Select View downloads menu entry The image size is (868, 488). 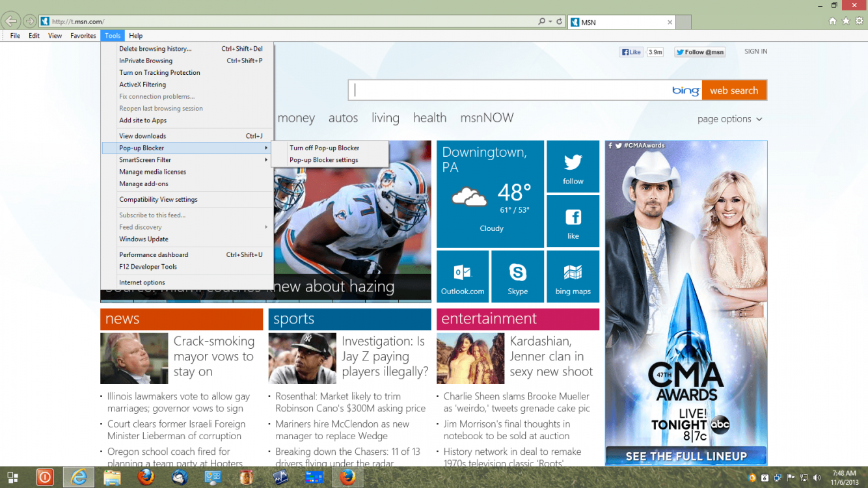point(186,136)
